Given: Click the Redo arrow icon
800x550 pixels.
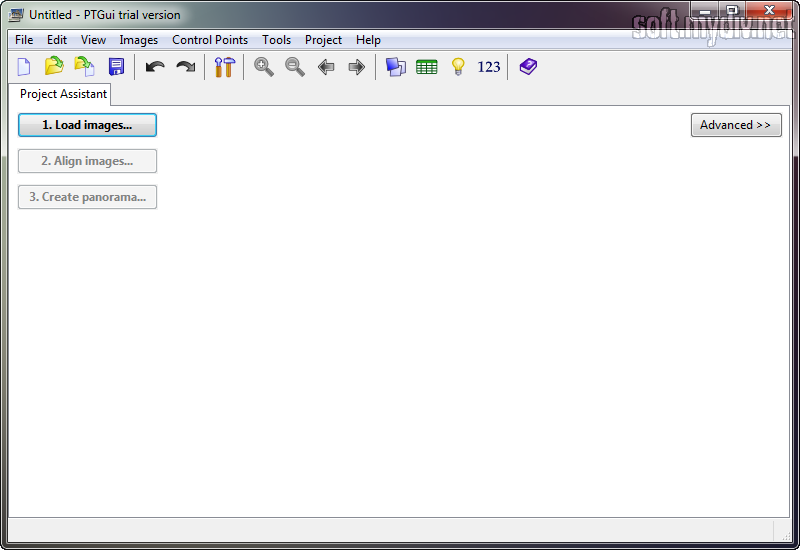Looking at the screenshot, I should click(186, 67).
